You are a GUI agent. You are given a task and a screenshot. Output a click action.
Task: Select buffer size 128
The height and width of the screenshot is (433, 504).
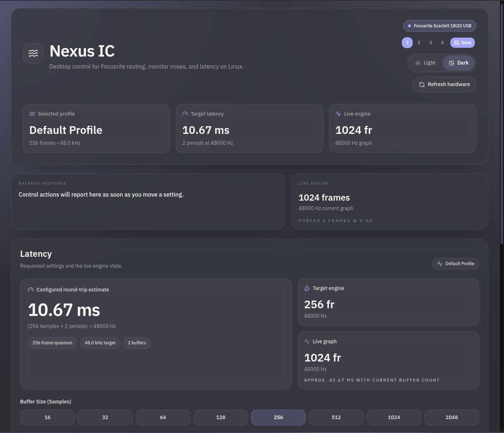point(221,417)
